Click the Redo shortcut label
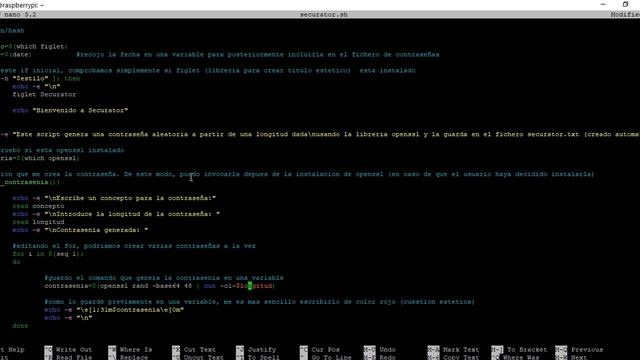This screenshot has height=360, width=640. [x=387, y=357]
